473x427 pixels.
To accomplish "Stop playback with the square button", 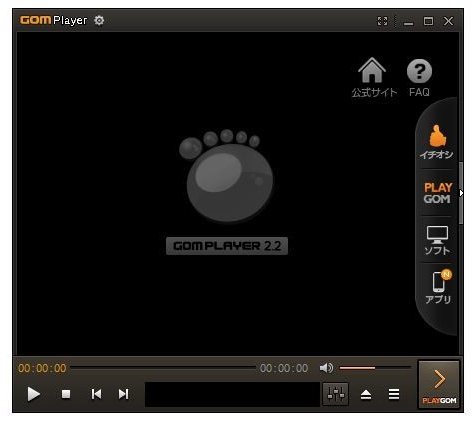I will pos(66,394).
